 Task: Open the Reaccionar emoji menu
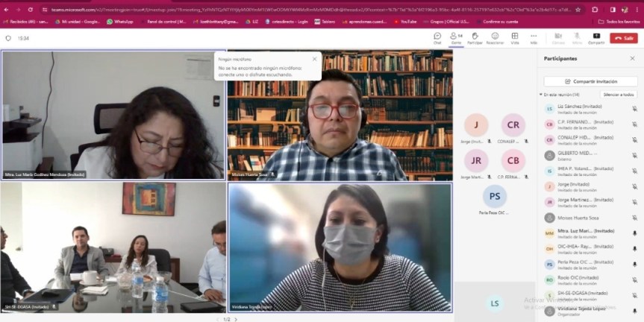click(495, 37)
